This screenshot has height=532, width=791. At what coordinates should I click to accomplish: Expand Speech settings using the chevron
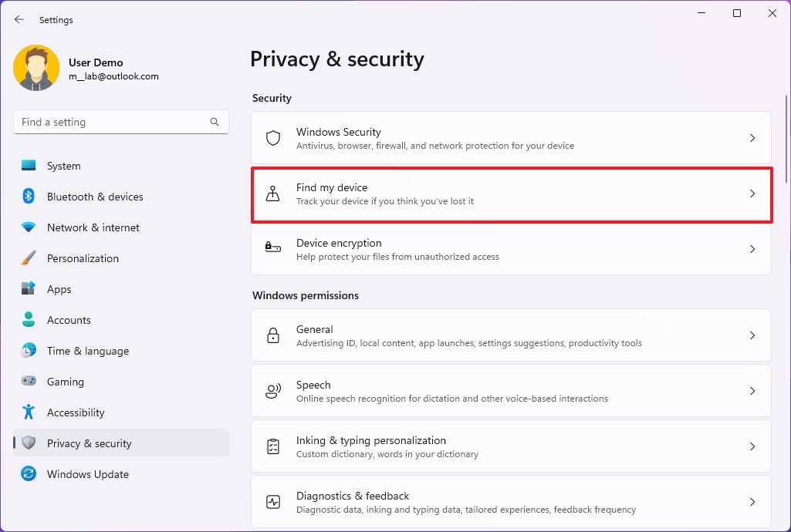coord(752,391)
